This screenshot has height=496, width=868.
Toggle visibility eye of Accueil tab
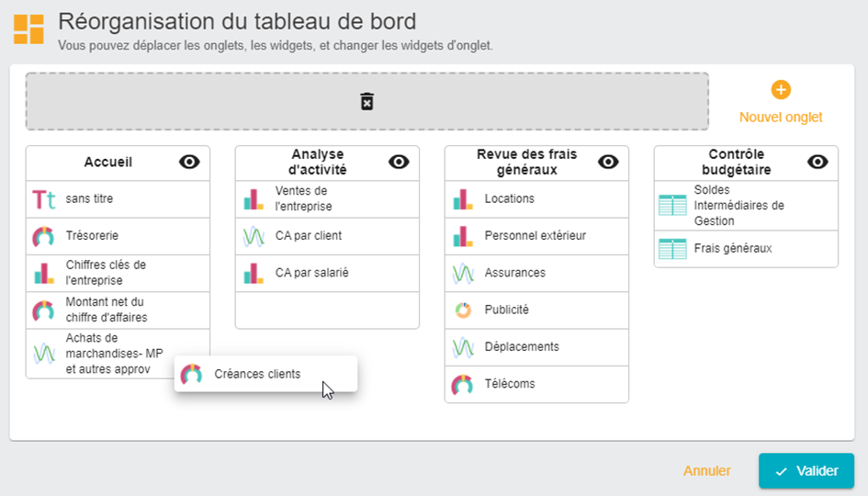click(189, 163)
